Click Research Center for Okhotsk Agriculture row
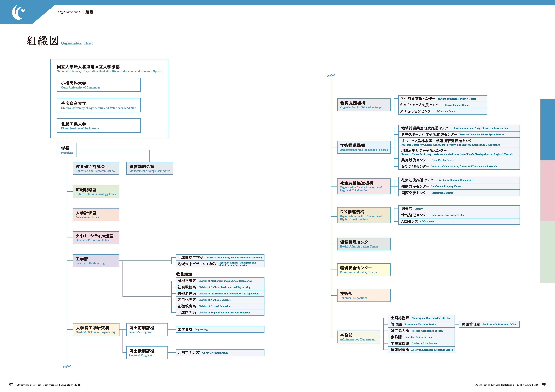This screenshot has width=555, height=392. (459, 142)
